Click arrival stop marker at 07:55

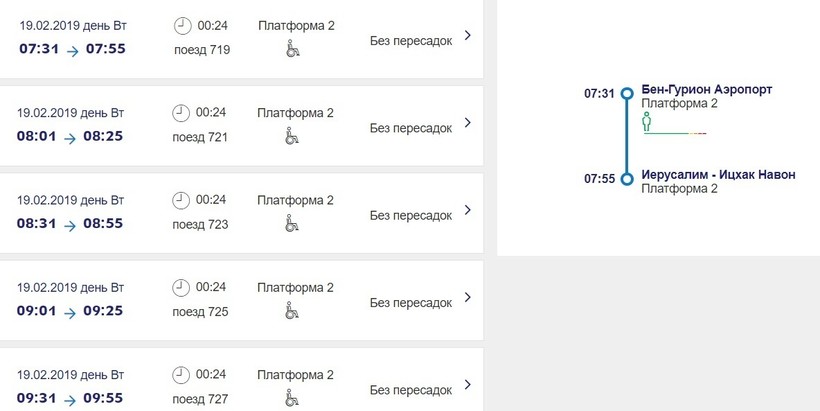click(x=627, y=179)
